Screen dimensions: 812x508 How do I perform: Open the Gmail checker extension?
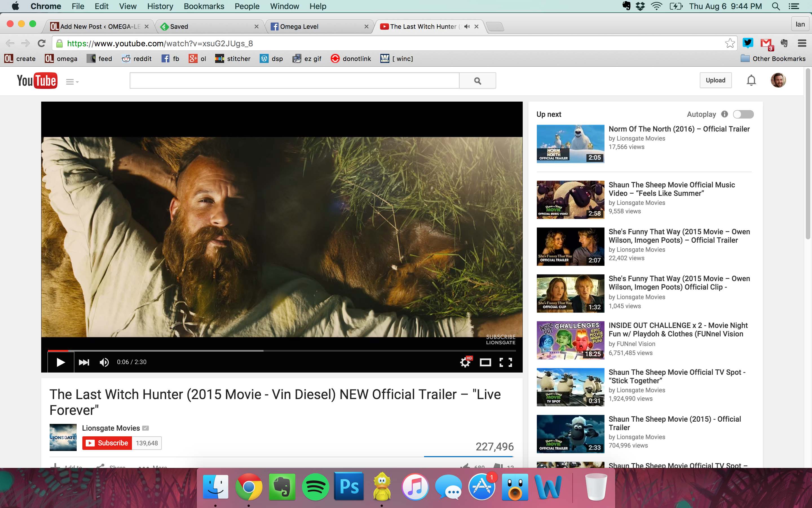pyautogui.click(x=766, y=44)
